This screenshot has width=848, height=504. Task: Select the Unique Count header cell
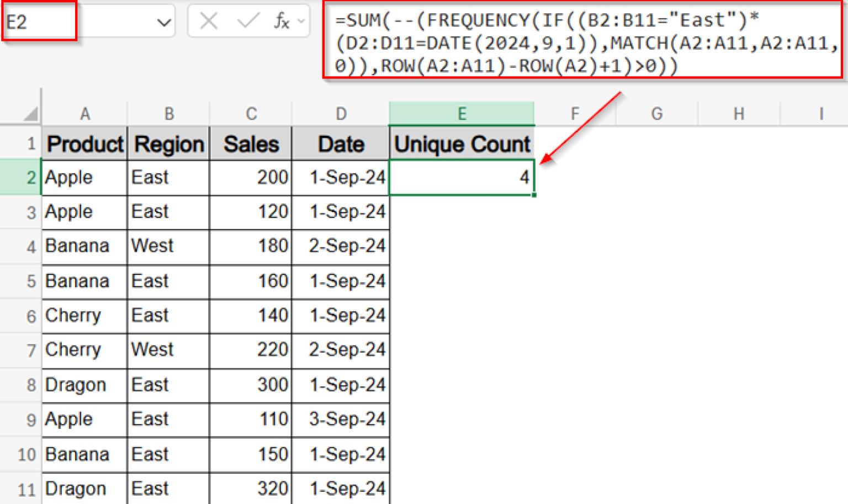click(462, 144)
